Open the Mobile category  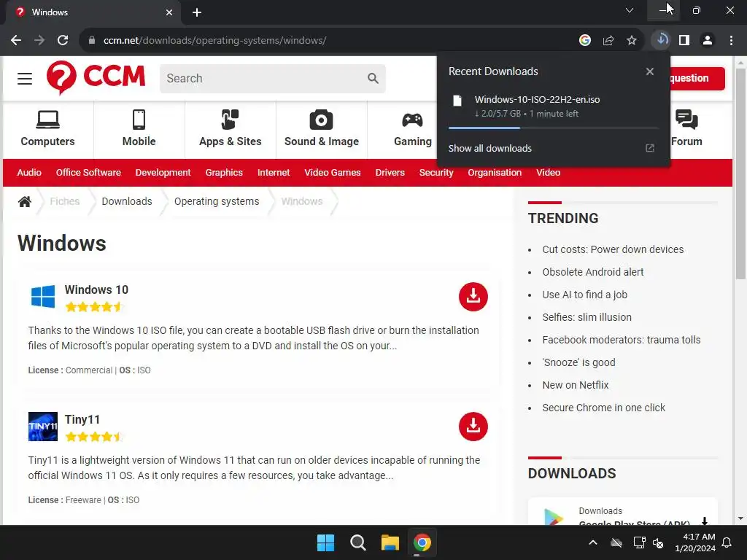pyautogui.click(x=139, y=128)
